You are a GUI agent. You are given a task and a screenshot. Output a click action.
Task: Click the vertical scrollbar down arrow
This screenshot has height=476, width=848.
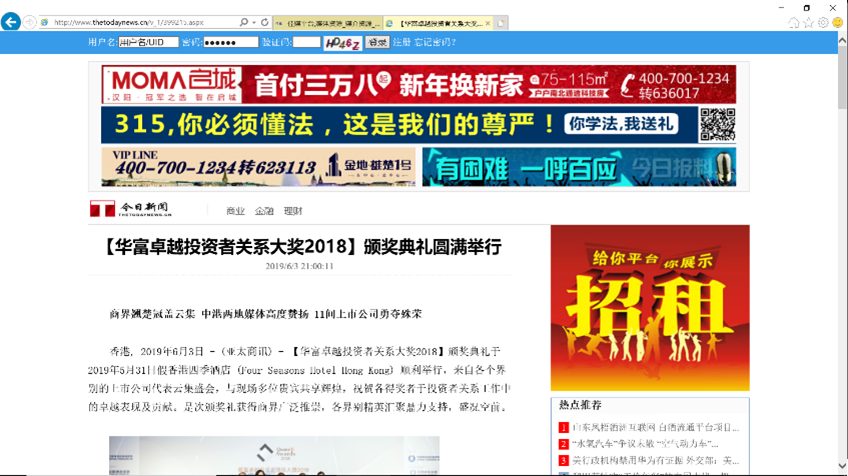click(842, 466)
